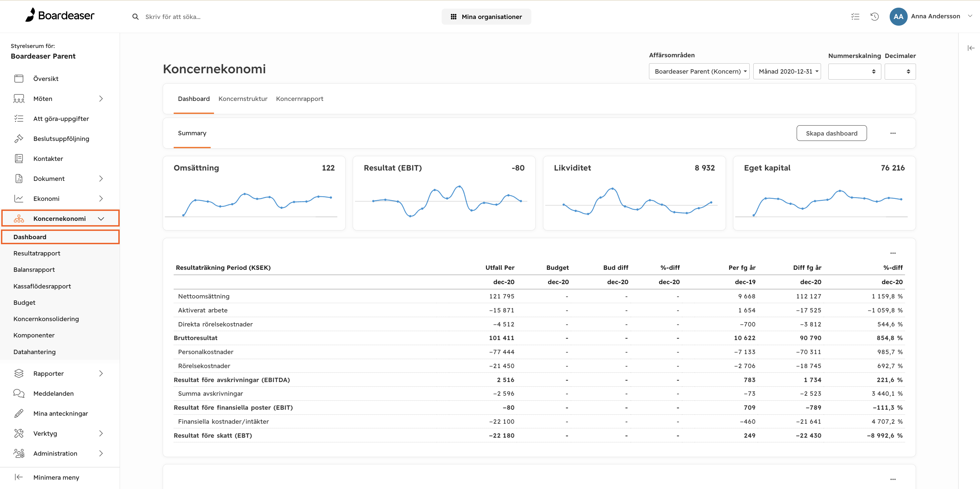Expand the Rapporter submenu chevron
980x489 pixels.
pos(101,373)
